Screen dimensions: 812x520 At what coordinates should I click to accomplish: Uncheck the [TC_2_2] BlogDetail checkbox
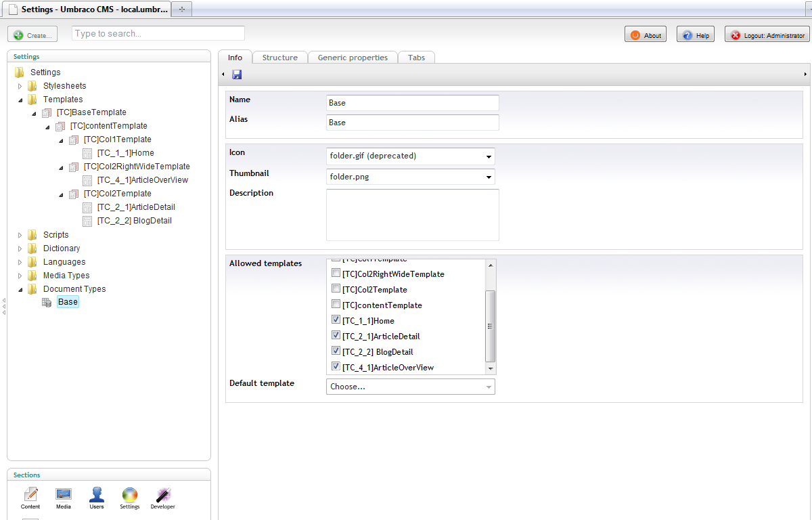(336, 351)
